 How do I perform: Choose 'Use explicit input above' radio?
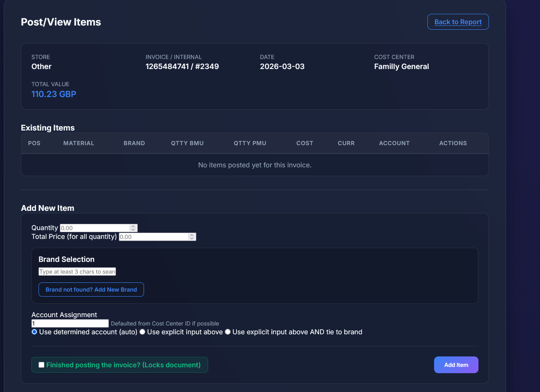[x=142, y=332]
